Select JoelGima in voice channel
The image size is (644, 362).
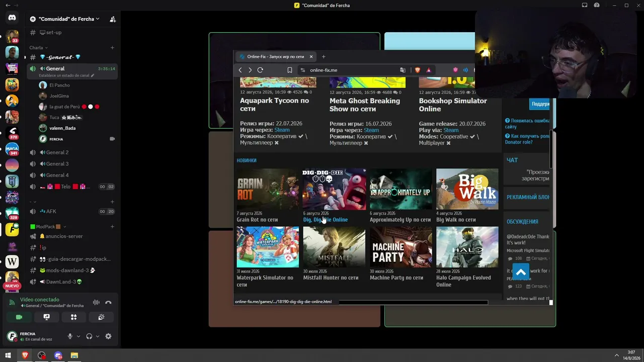(x=77, y=96)
